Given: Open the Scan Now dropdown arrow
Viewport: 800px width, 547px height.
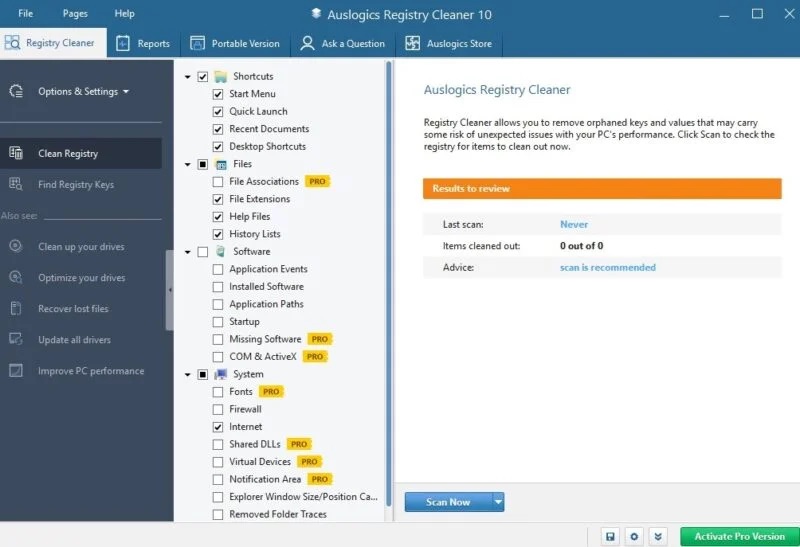Looking at the screenshot, I should [498, 502].
